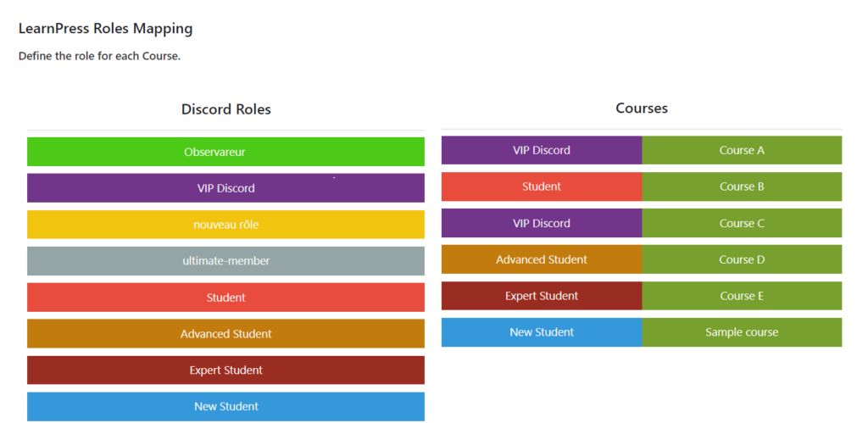
Task: Click Expert Student in Discord Roles list
Action: click(225, 370)
